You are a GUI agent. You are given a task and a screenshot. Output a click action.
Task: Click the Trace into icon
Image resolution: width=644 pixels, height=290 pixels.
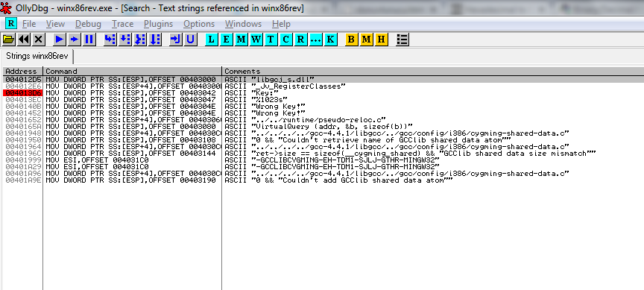139,39
